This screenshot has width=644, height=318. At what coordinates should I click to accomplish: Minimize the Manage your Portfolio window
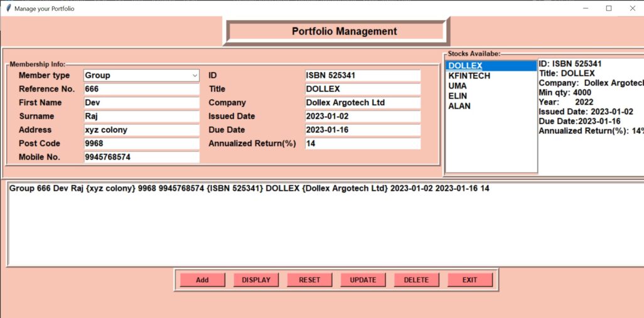pos(585,8)
